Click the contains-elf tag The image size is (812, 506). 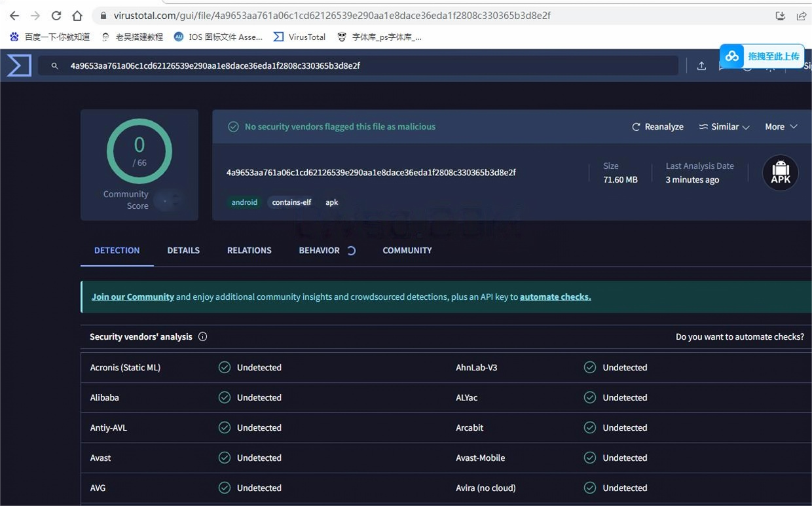click(x=291, y=202)
